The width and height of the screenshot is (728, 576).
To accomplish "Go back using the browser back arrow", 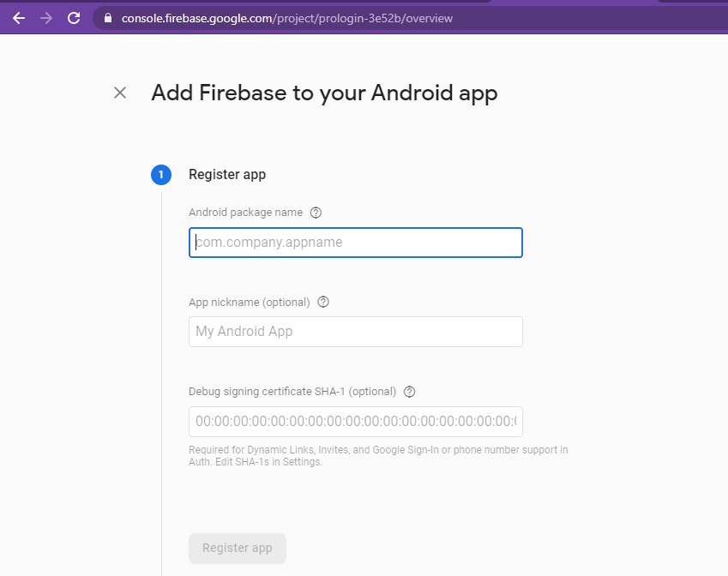I will [19, 18].
